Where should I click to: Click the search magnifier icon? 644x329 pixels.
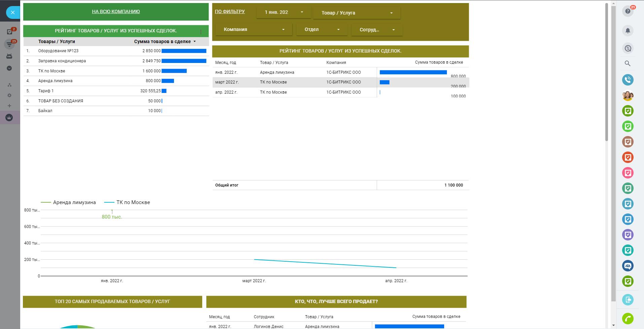tap(628, 63)
